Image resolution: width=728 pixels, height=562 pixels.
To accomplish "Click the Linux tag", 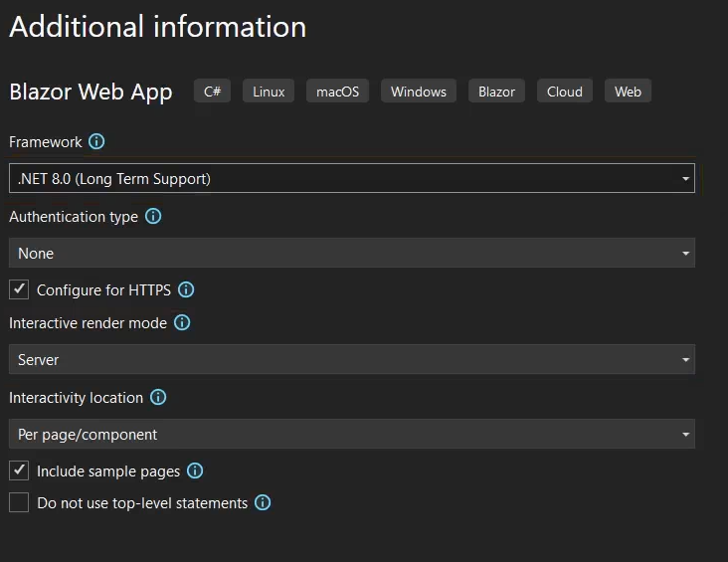I will coord(269,92).
